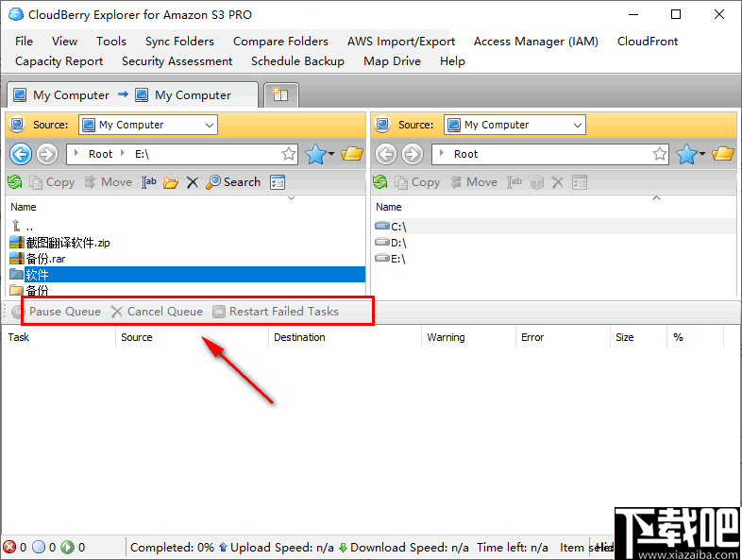Click the right pane delete X icon
The height and width of the screenshot is (560, 742).
(x=558, y=182)
